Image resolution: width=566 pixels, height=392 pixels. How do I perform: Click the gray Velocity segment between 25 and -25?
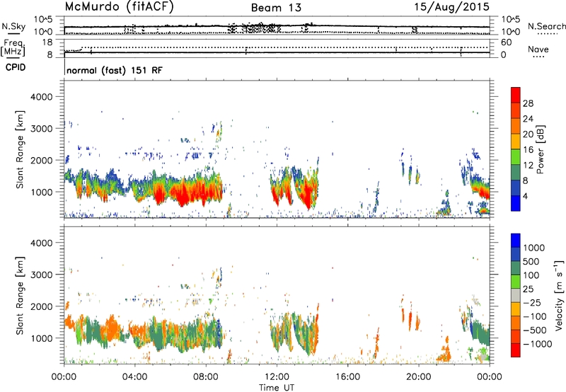516,296
